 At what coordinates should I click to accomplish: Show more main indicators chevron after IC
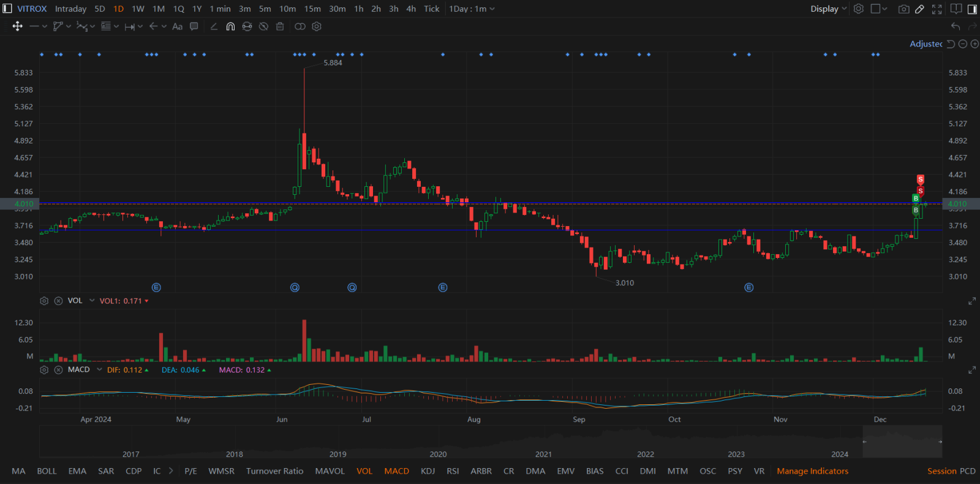pyautogui.click(x=171, y=471)
